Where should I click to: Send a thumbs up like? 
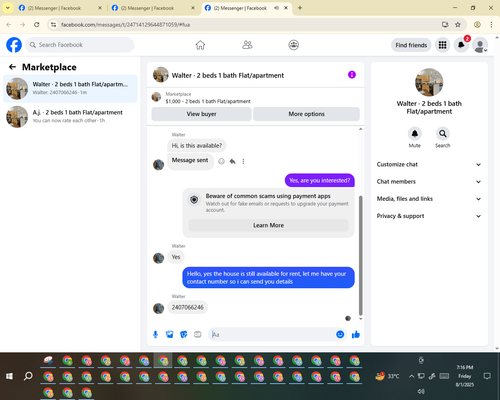(356, 334)
